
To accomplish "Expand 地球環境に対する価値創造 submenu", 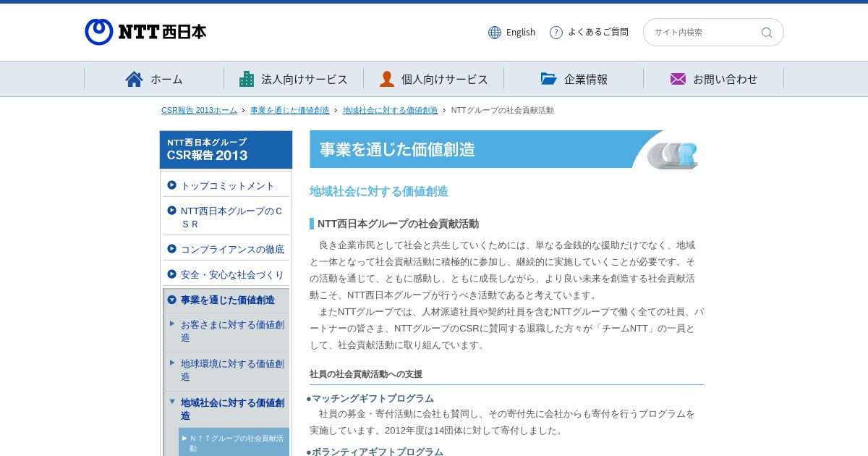I will [232, 370].
